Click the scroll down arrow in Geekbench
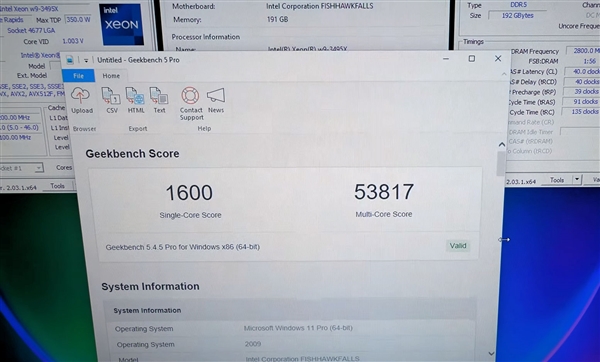The image size is (600, 362). [492, 354]
